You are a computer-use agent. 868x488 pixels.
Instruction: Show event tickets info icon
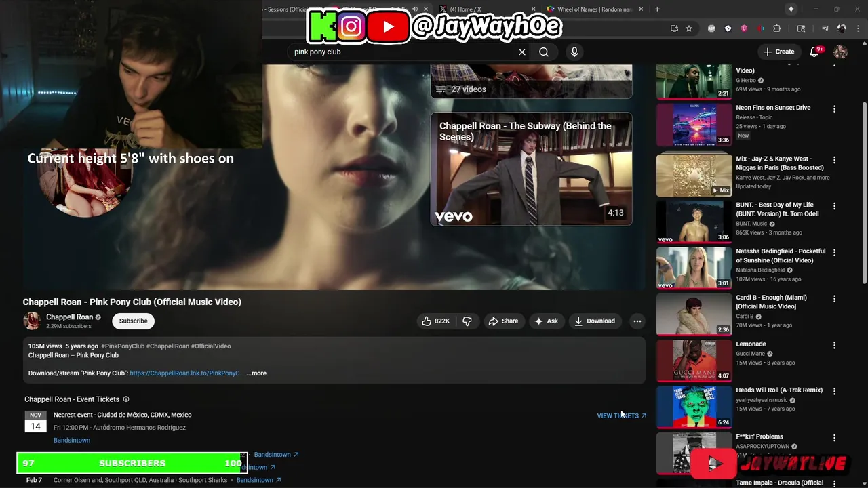pos(126,399)
